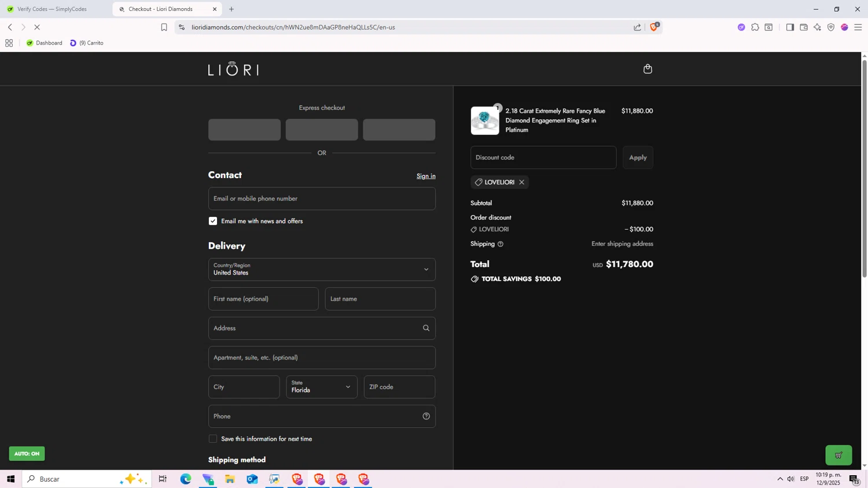This screenshot has height=488, width=868.
Task: Open Windows Start menu
Action: [x=10, y=479]
